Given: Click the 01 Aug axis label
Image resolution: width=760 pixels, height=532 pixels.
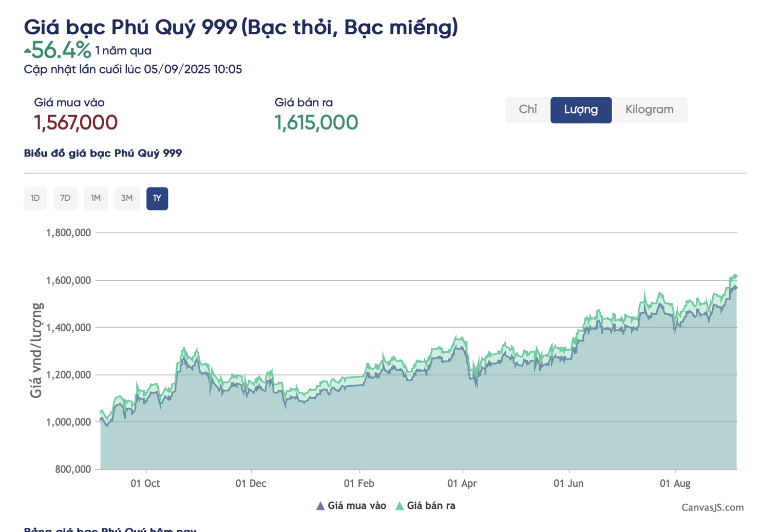Looking at the screenshot, I should tap(675, 484).
